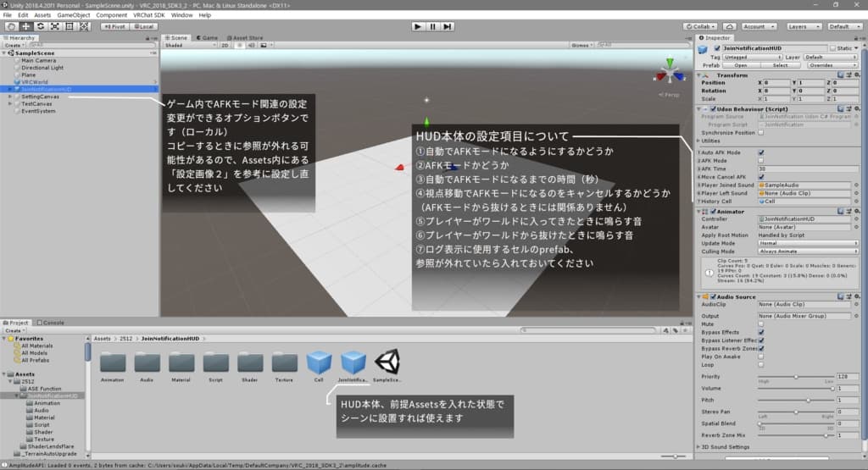The width and height of the screenshot is (868, 470).
Task: Toggle Loop checkbox in Audio Source
Action: [761, 365]
